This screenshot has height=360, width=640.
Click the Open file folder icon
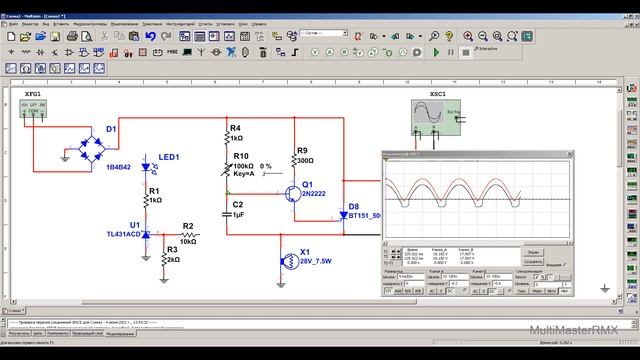coord(25,37)
